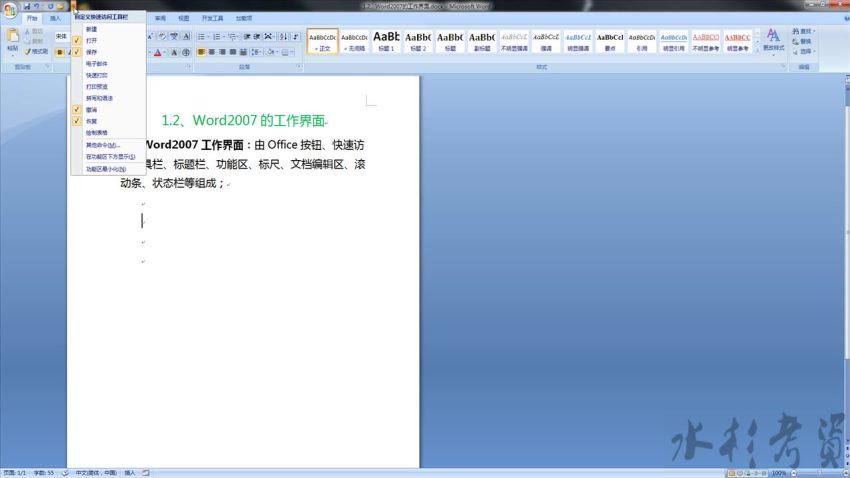
Task: Click justify alignment icon
Action: (233, 52)
